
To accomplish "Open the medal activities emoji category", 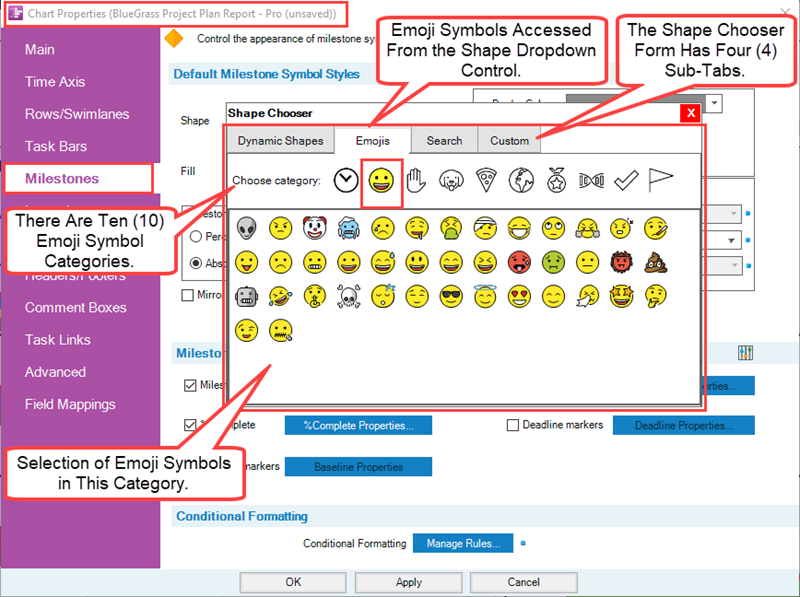I will (556, 180).
